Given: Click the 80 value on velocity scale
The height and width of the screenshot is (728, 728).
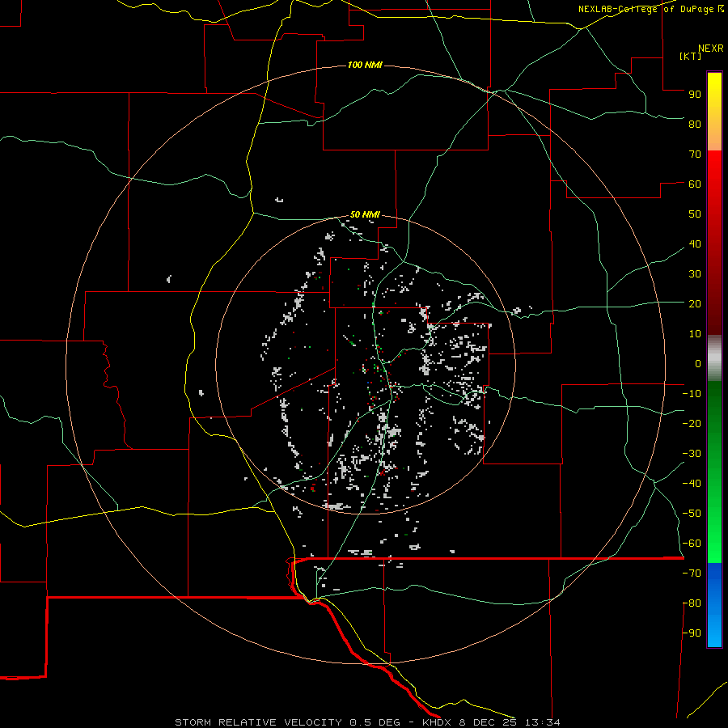Looking at the screenshot, I should coord(695,124).
